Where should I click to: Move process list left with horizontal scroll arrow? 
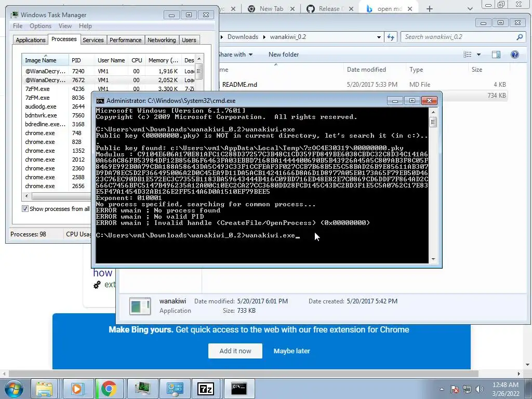coord(27,196)
